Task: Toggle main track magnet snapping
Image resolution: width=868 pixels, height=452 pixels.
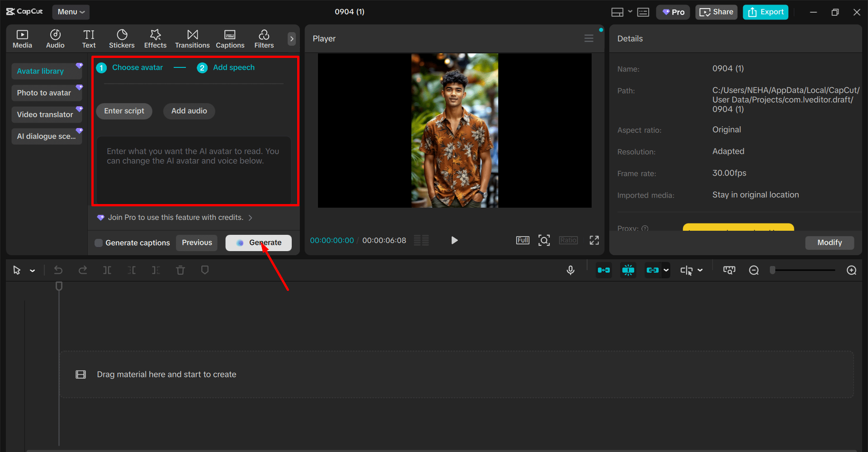Action: [x=603, y=270]
